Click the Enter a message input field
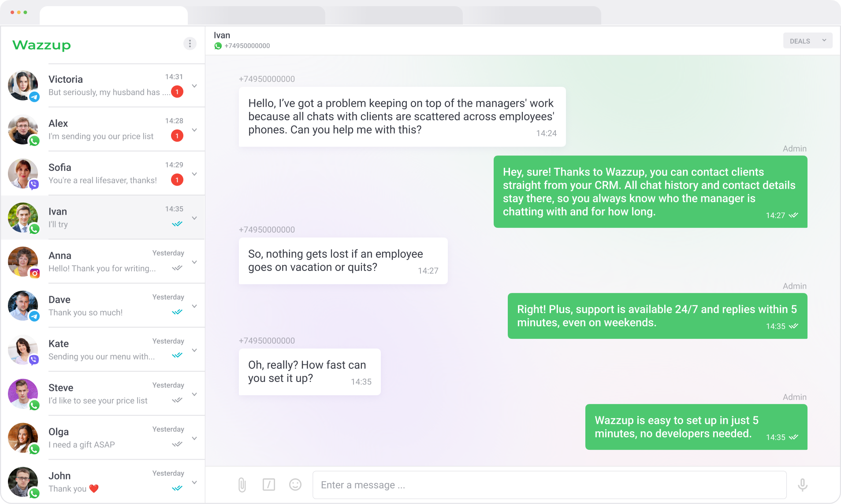The height and width of the screenshot is (504, 841). (x=549, y=485)
